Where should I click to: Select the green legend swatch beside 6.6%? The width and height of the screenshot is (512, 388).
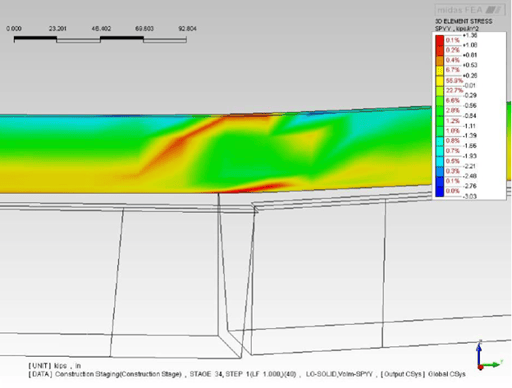(440, 101)
